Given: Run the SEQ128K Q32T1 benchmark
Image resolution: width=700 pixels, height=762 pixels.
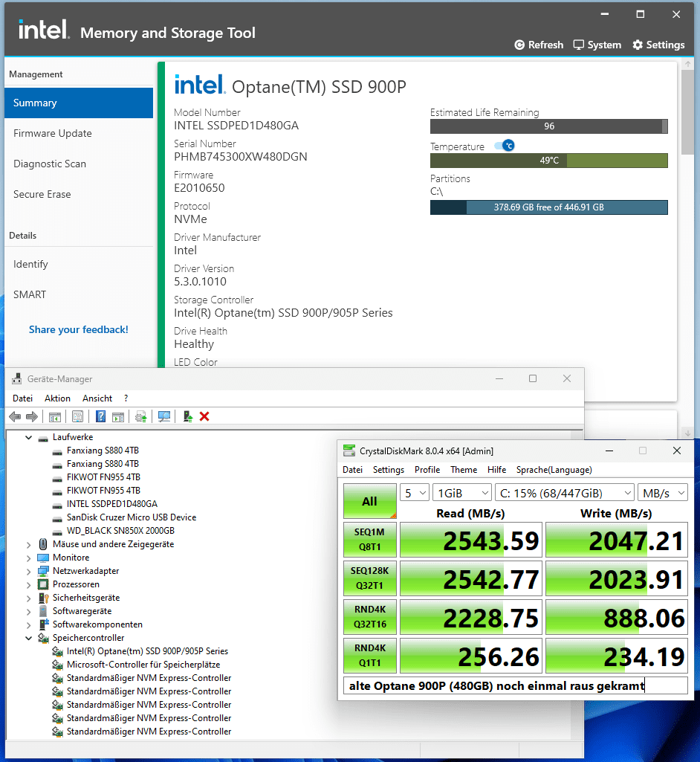Looking at the screenshot, I should (x=369, y=578).
